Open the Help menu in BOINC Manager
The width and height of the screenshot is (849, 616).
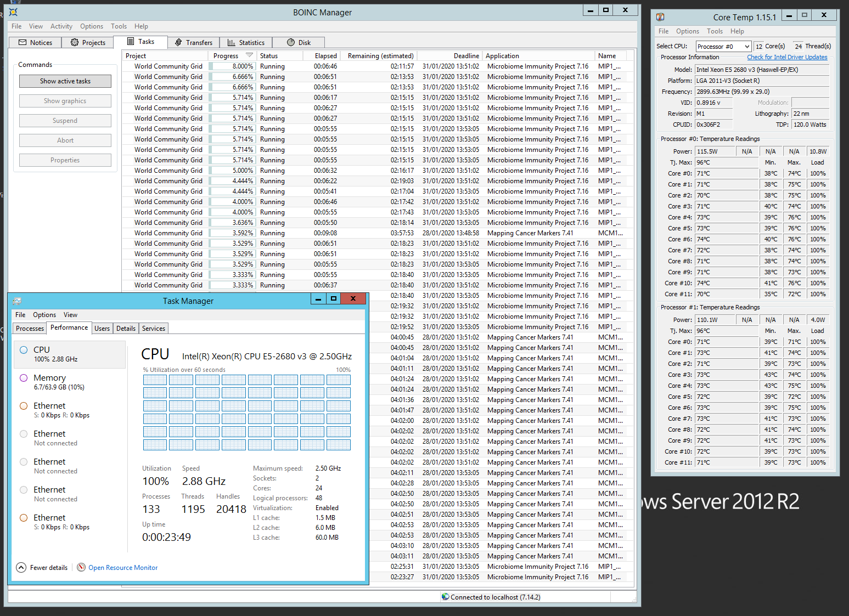click(141, 26)
